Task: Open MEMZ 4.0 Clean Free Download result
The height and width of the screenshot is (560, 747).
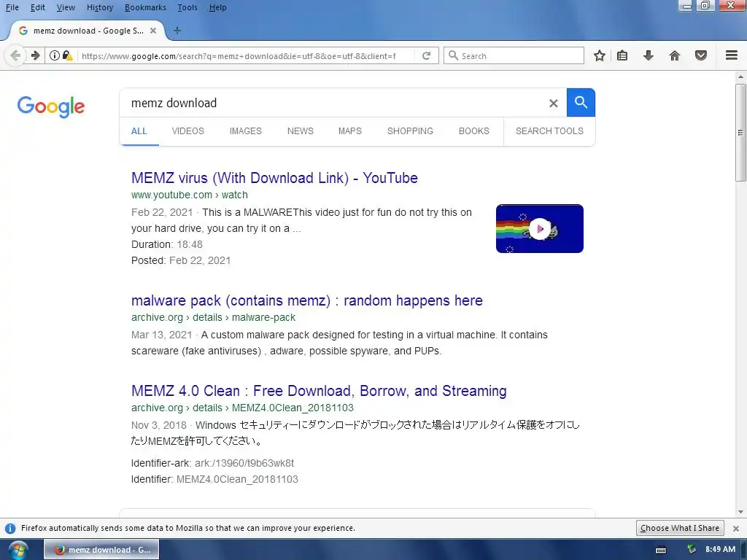Action: [319, 391]
